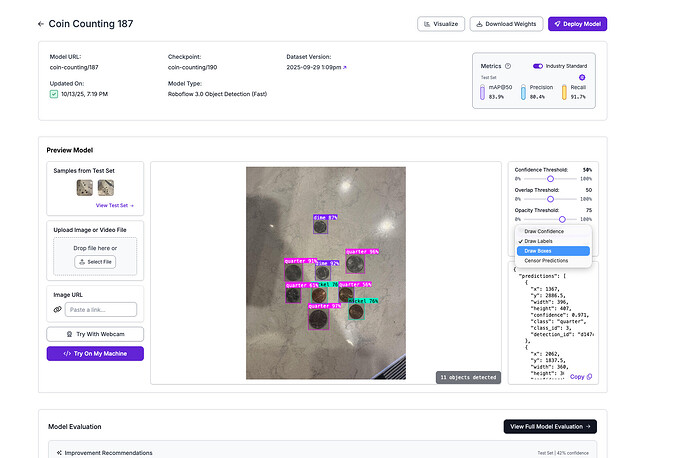Click the purple settings icon in Metrics

click(x=582, y=77)
